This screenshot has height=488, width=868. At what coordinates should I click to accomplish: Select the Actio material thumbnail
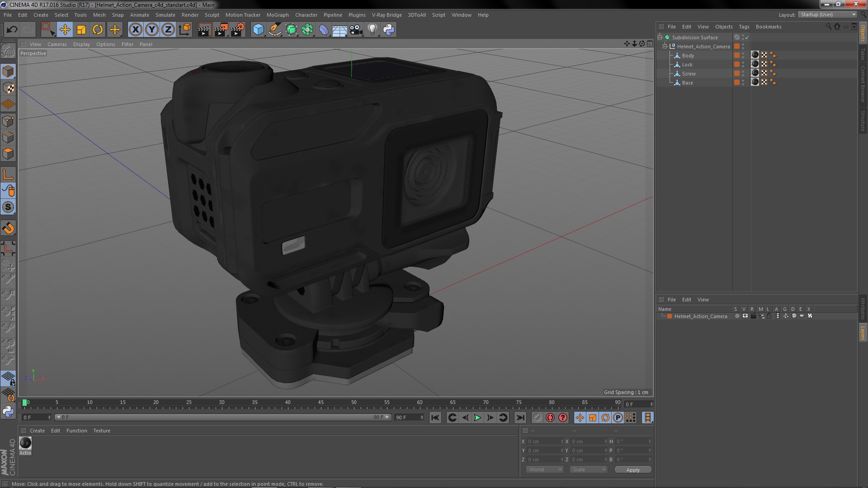25,443
